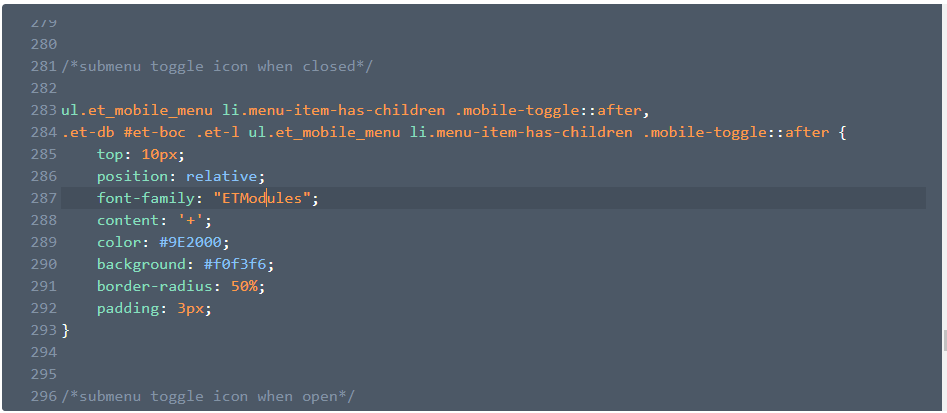Click the #9E2000 color value
947x413 pixels.
click(x=190, y=242)
